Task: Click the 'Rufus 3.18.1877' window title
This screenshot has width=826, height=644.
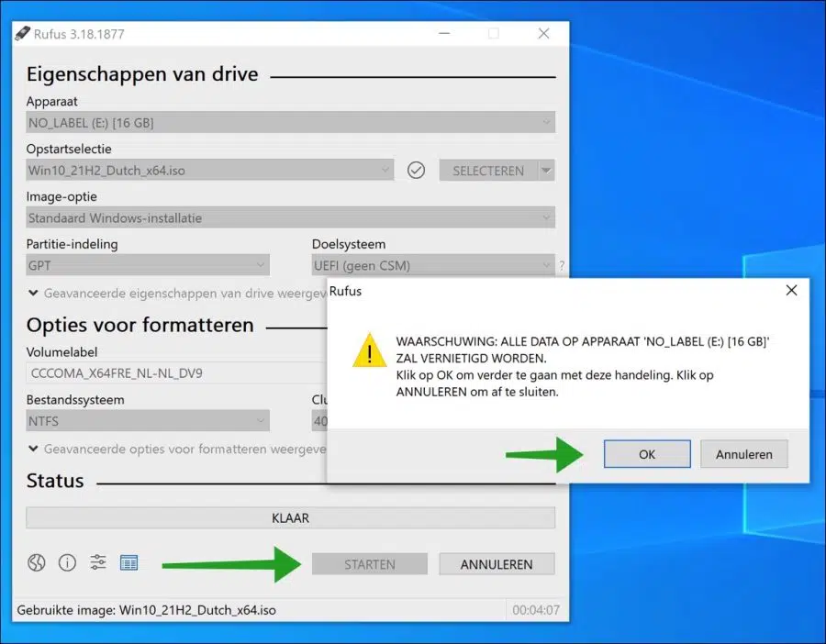Action: coord(79,34)
